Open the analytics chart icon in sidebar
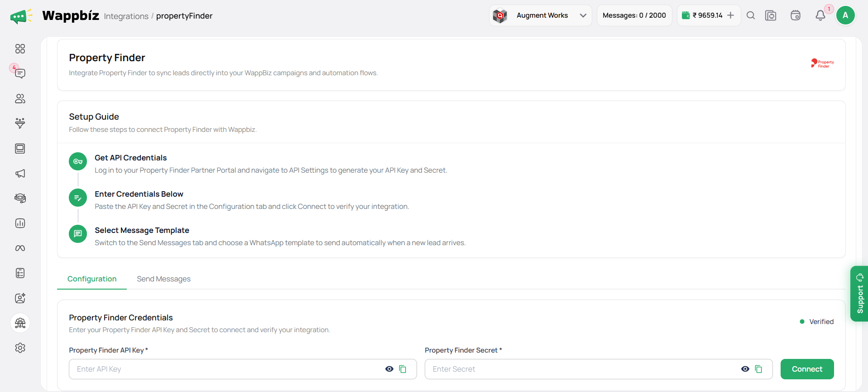 tap(20, 223)
